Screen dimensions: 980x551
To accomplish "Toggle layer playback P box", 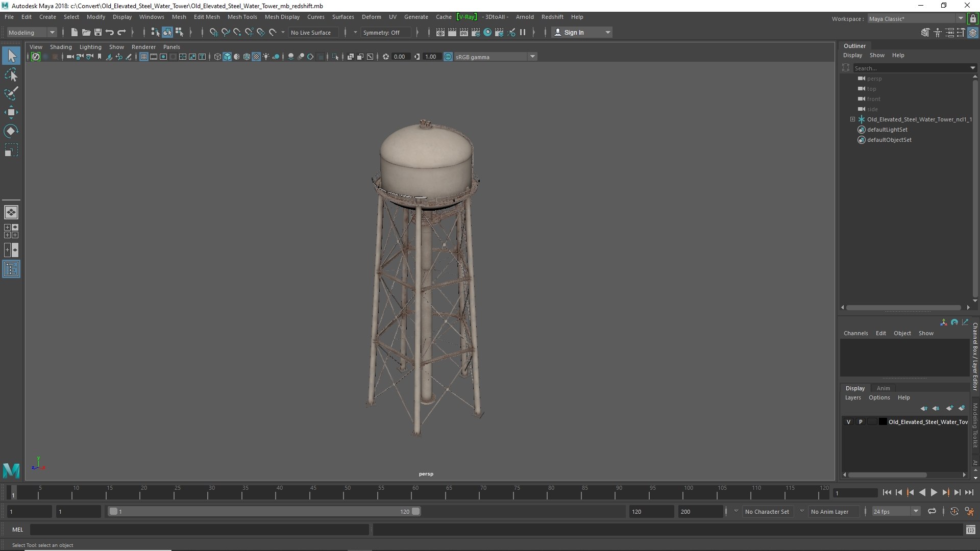I will pos(861,422).
